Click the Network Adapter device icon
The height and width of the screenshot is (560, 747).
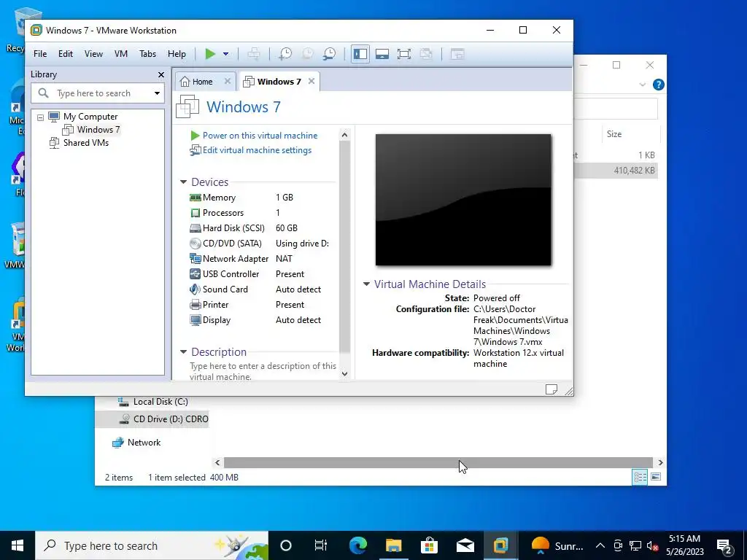pos(196,259)
